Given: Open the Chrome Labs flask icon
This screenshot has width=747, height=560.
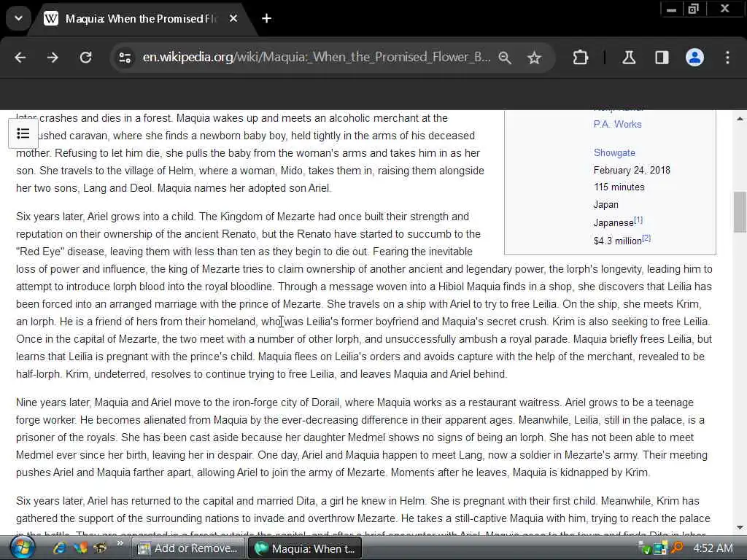Looking at the screenshot, I should pos(628,58).
